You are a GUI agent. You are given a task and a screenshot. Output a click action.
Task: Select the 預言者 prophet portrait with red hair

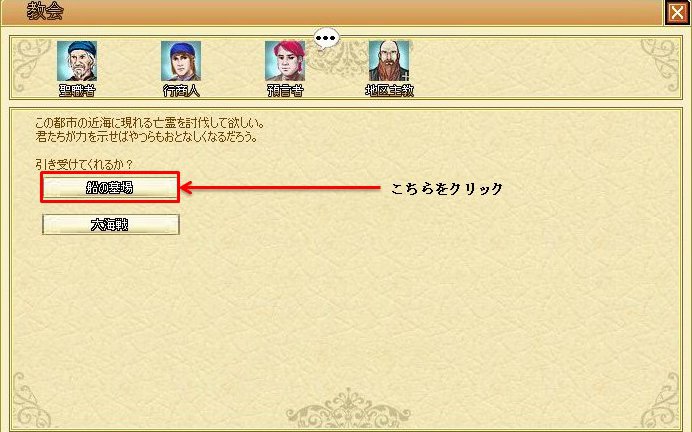coord(285,61)
